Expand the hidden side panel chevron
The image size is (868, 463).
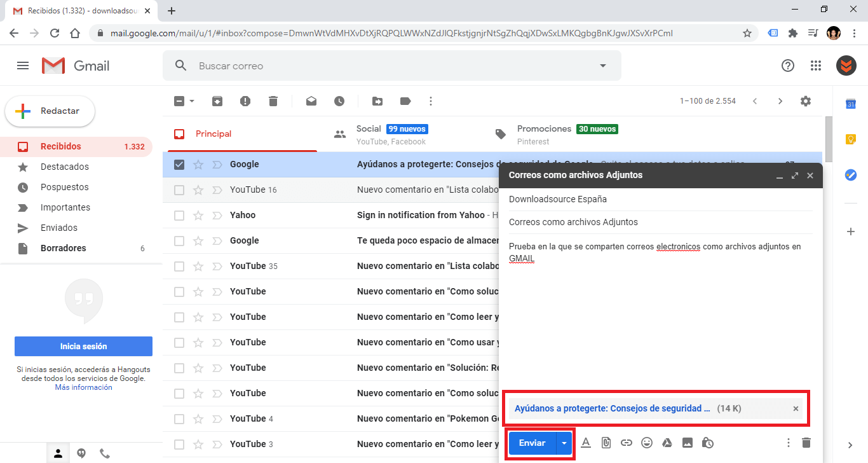pos(851,445)
